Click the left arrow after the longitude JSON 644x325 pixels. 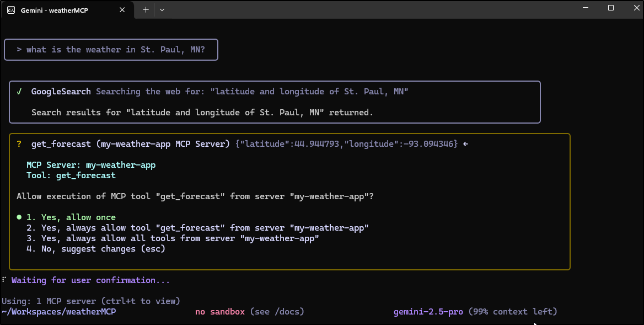(465, 144)
